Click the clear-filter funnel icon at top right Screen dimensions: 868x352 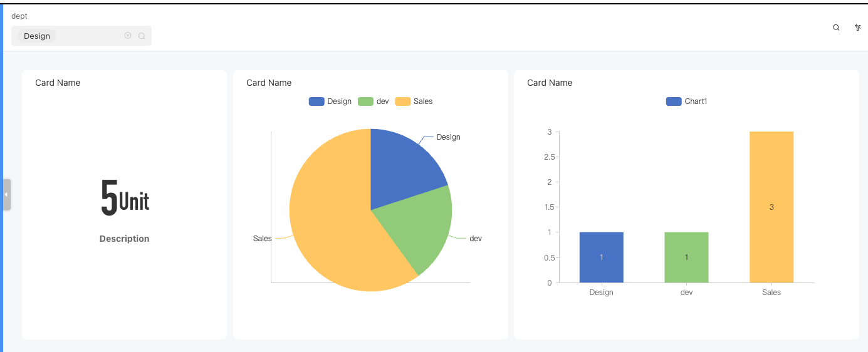tap(857, 28)
